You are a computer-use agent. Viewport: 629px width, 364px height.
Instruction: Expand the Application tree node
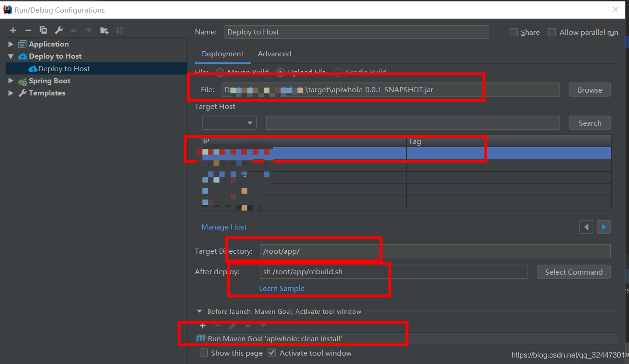(x=11, y=44)
